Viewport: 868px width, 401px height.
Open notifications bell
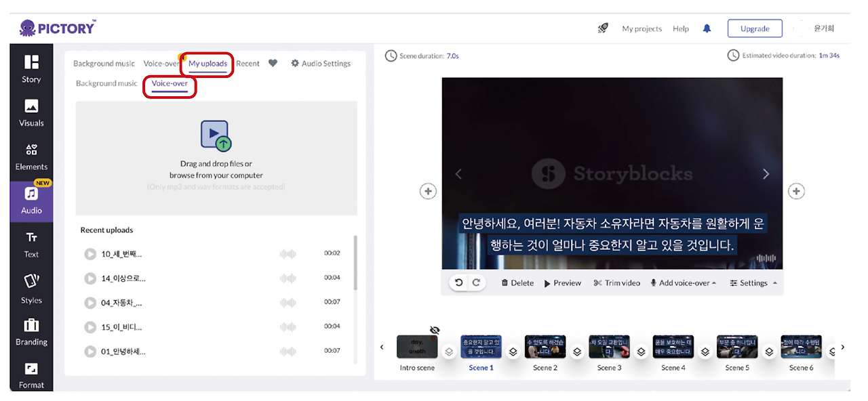[707, 28]
